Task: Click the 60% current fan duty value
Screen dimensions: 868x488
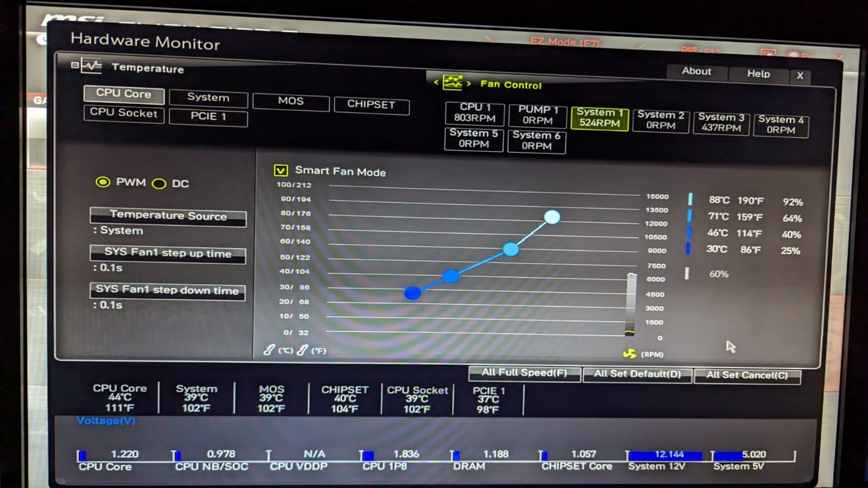Action: [x=719, y=274]
